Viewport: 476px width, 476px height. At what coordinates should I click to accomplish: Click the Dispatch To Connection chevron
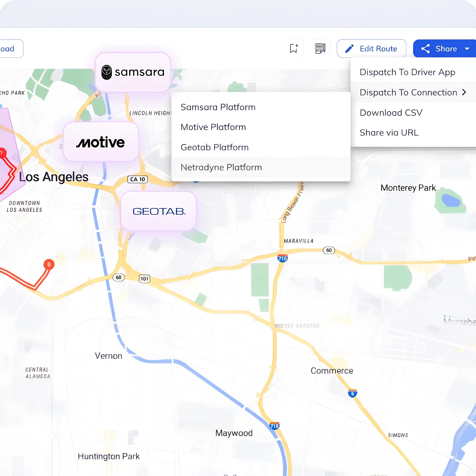pos(464,92)
